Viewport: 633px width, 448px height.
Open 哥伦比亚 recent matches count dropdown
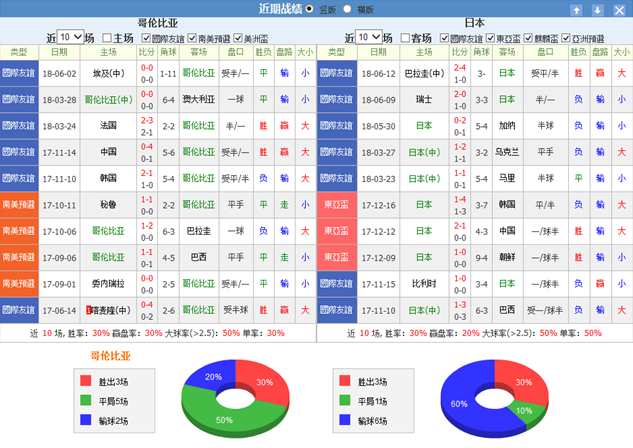click(x=71, y=37)
